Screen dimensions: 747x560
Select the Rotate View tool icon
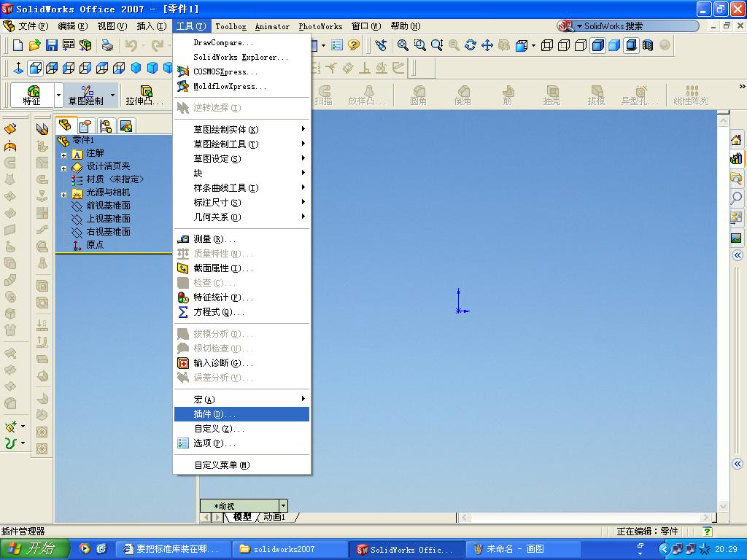[x=471, y=45]
